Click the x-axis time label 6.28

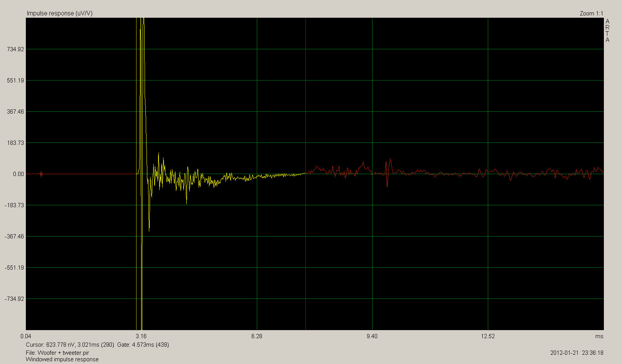coord(257,336)
